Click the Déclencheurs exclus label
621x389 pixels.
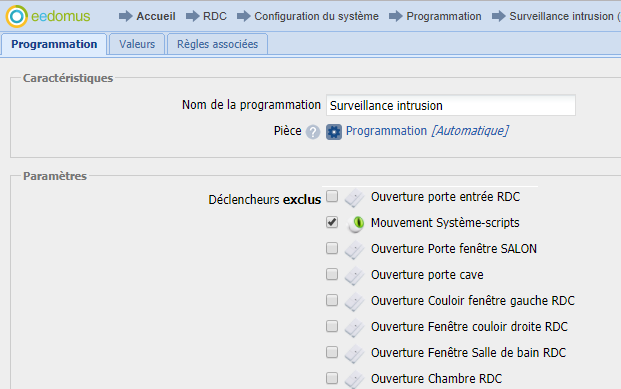click(265, 200)
